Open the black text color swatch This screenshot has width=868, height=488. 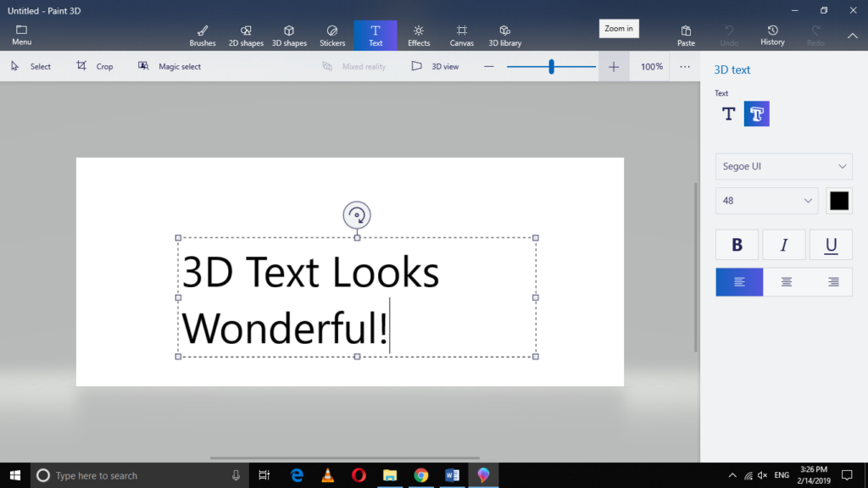click(839, 201)
